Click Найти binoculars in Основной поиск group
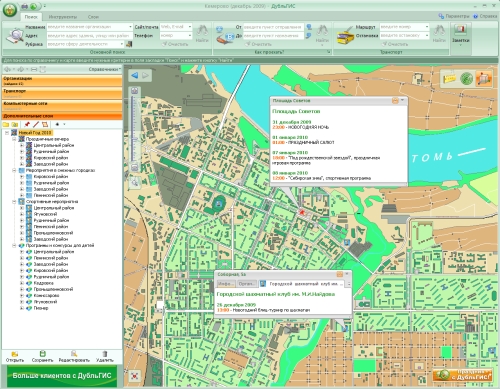Screen dimensions: 500x389 202,33
